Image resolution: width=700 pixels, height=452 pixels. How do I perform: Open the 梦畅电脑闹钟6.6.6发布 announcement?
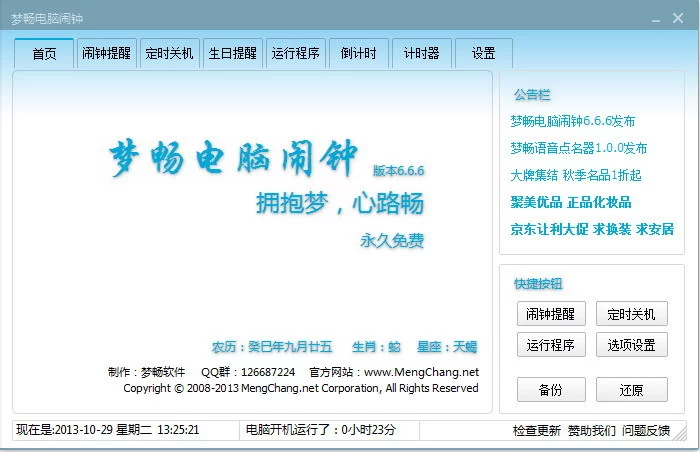coord(573,121)
